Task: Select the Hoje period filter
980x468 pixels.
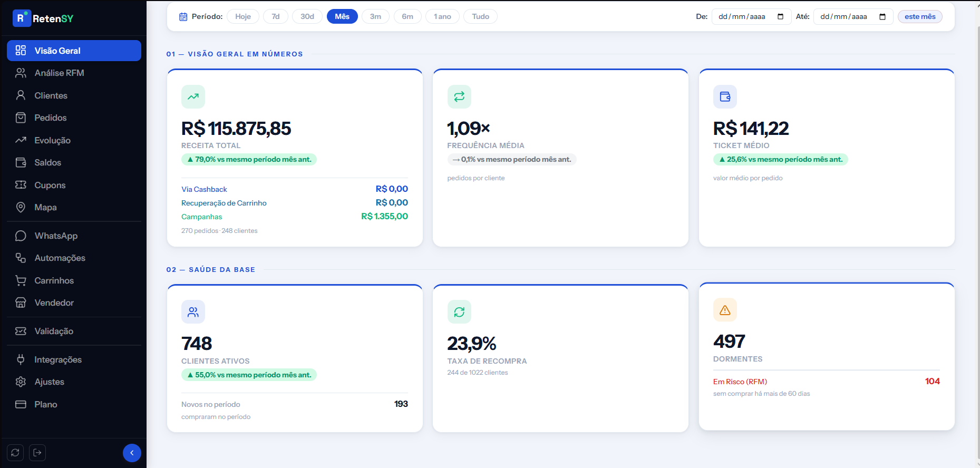Action: pyautogui.click(x=243, y=16)
